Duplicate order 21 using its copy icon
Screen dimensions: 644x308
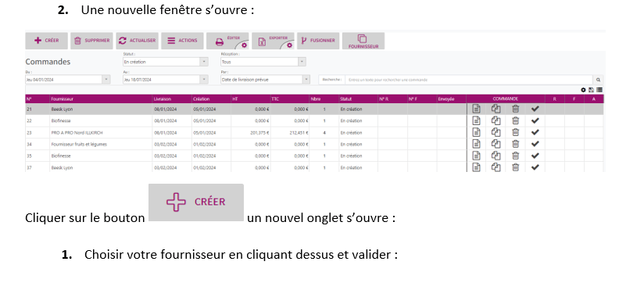coord(496,109)
